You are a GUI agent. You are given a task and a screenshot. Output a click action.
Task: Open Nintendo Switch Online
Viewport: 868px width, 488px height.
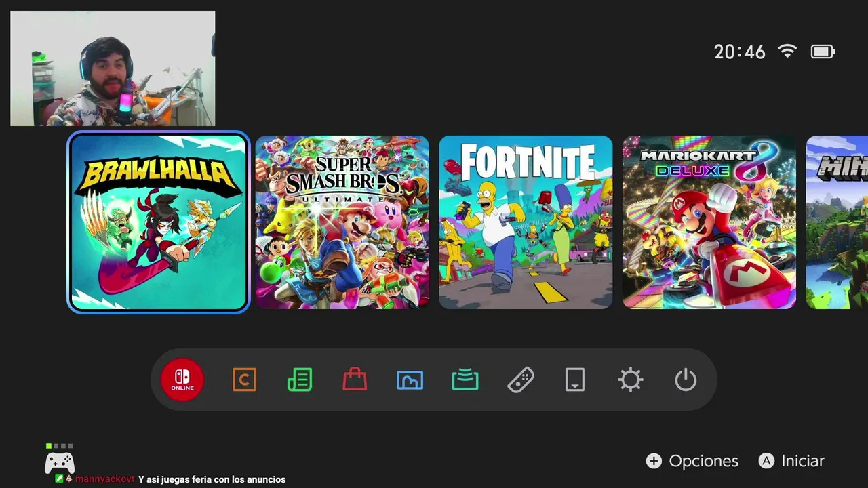(x=182, y=380)
